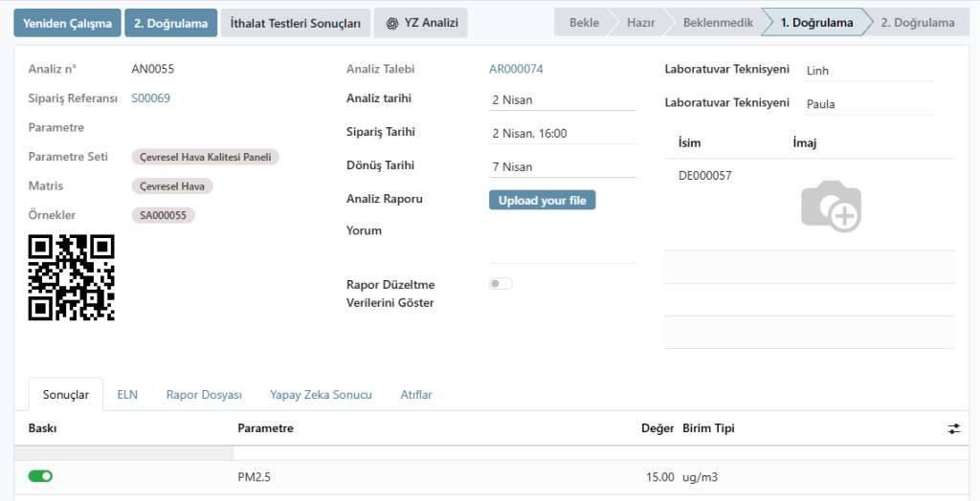
Task: Set status to 2. Doğrulama stage
Action: pyautogui.click(x=916, y=22)
